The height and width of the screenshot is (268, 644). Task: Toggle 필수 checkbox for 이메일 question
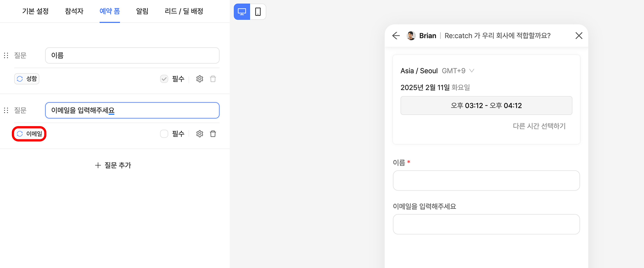[x=164, y=134]
